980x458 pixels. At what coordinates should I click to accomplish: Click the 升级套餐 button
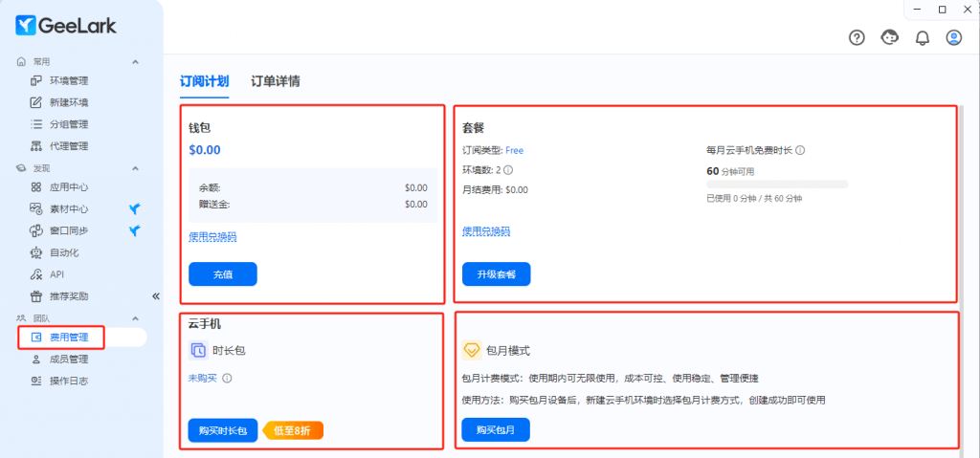click(496, 274)
